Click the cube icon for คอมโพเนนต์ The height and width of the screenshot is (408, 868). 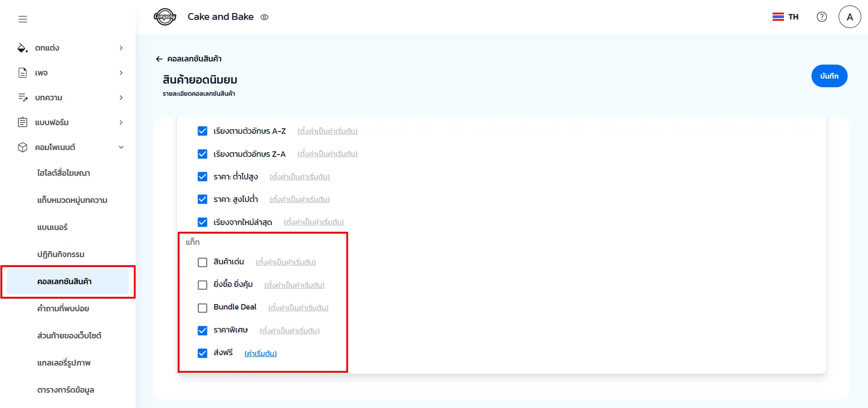click(x=22, y=147)
